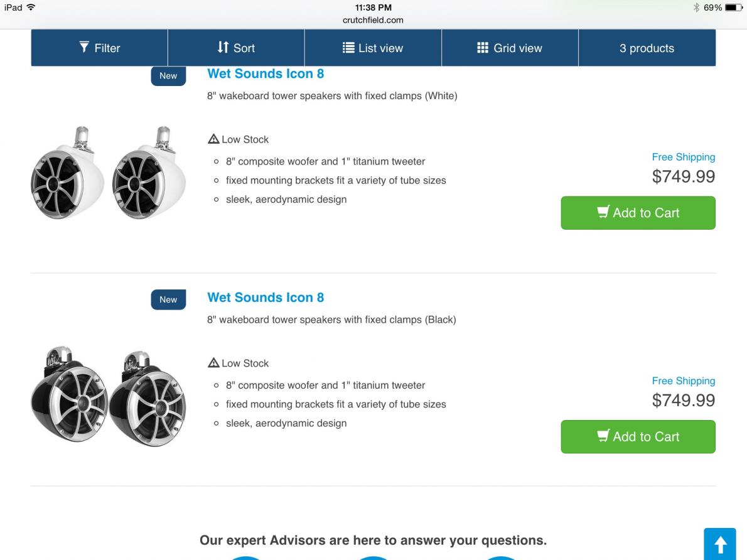Tap the battery icon in status bar

coord(734,8)
